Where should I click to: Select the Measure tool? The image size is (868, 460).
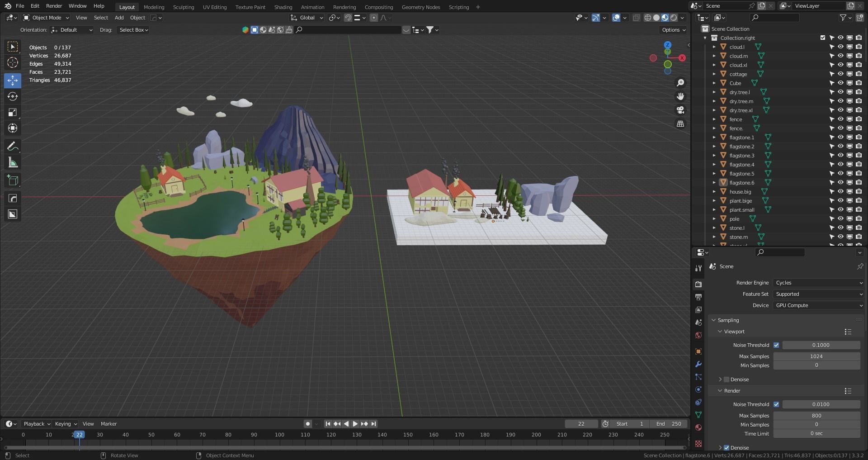[x=13, y=162]
